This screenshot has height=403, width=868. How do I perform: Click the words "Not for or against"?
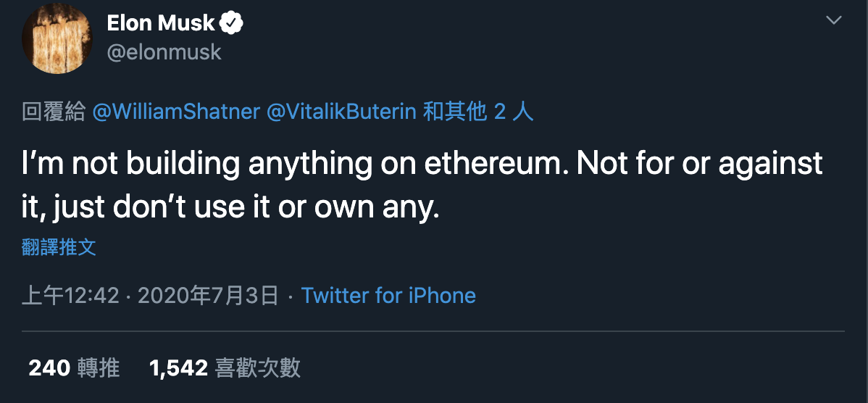[x=699, y=164]
